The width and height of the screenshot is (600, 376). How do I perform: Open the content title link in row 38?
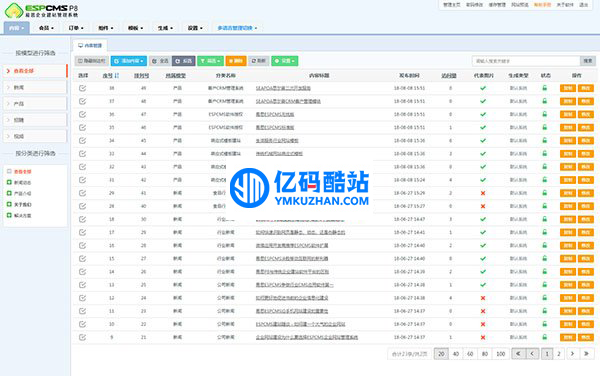[283, 88]
